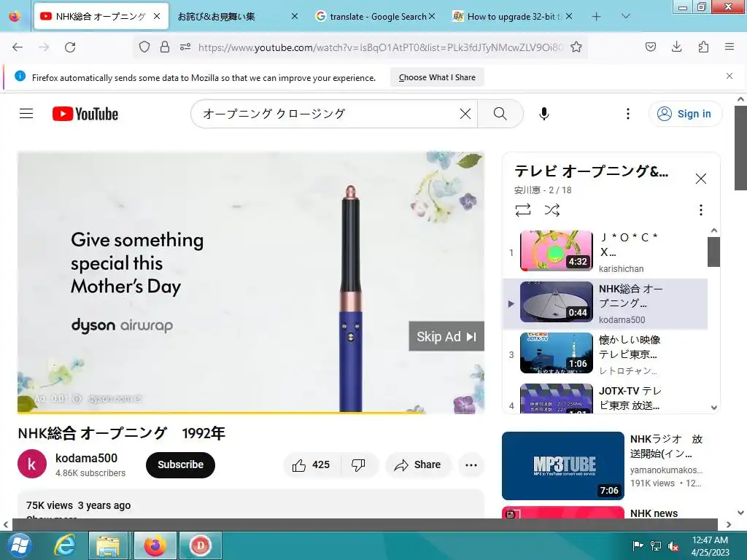Viewport: 747px width, 560px height.
Task: Open kodama500 channel avatar
Action: tap(32, 464)
